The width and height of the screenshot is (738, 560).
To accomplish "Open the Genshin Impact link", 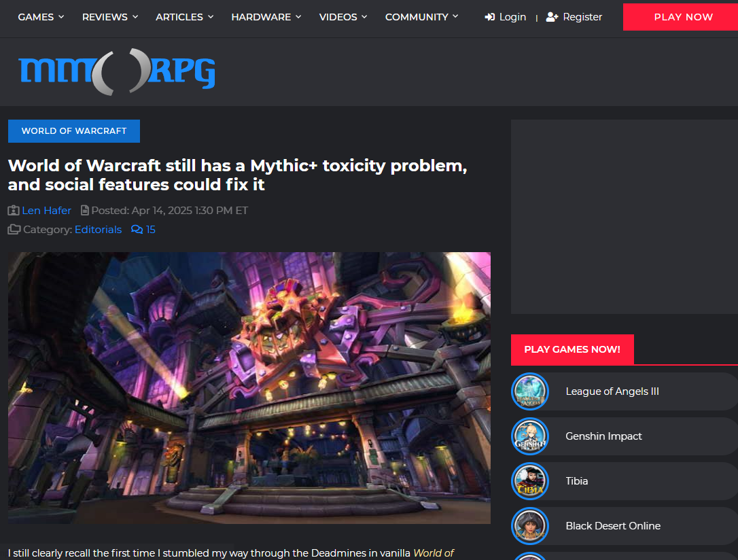I will click(x=604, y=436).
